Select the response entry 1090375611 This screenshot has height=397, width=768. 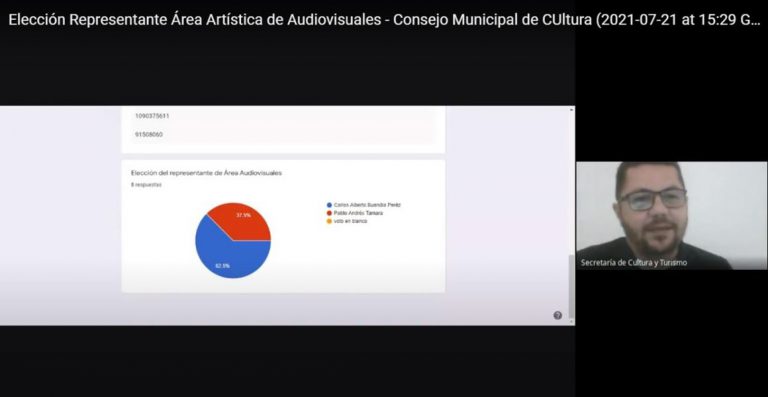click(152, 116)
